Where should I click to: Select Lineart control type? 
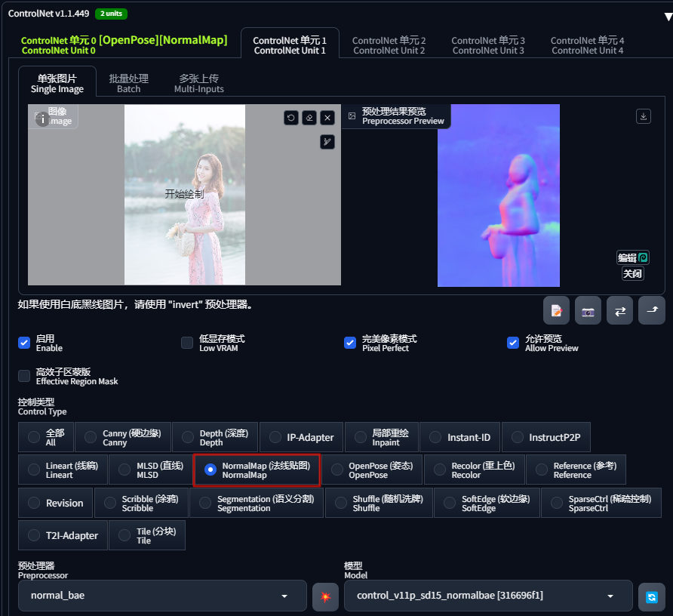tap(63, 470)
